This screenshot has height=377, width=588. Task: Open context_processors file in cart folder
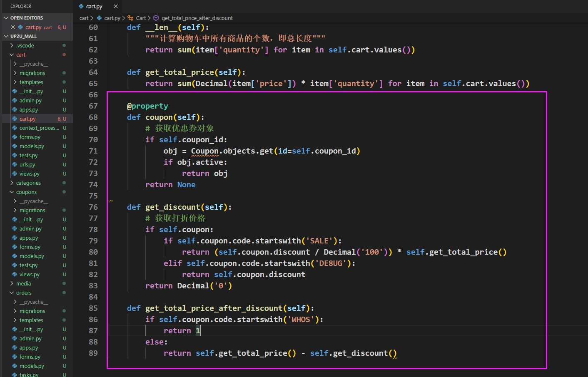(39, 128)
